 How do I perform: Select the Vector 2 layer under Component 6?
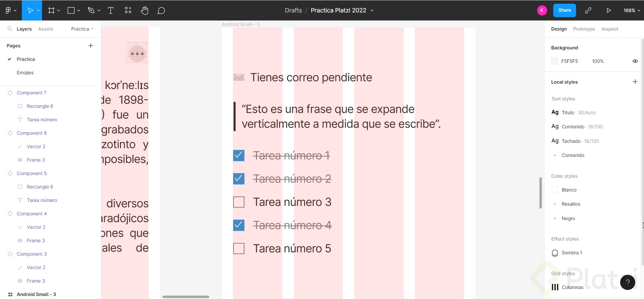36,146
